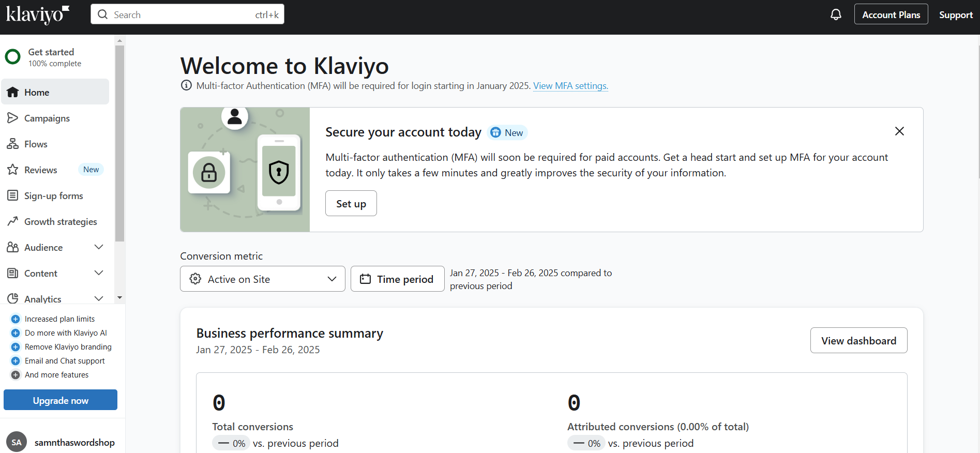Image resolution: width=980 pixels, height=453 pixels.
Task: Click the SA account avatar
Action: tap(17, 442)
